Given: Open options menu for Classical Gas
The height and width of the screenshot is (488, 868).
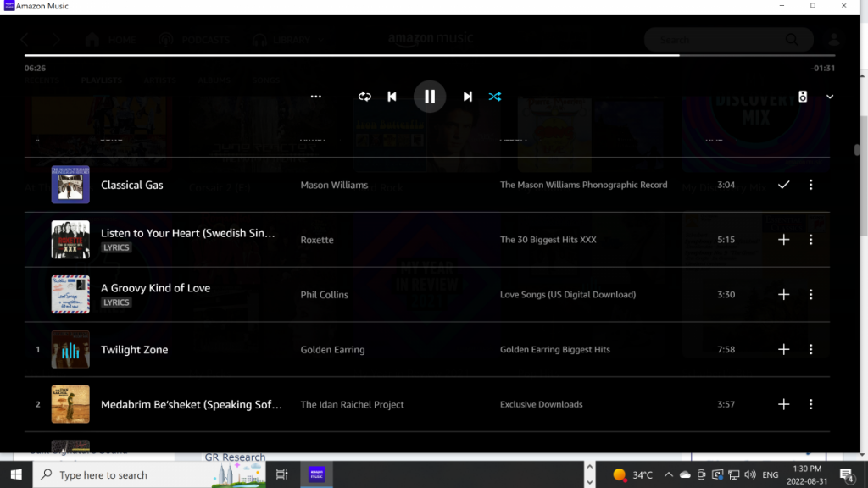Looking at the screenshot, I should tap(811, 185).
